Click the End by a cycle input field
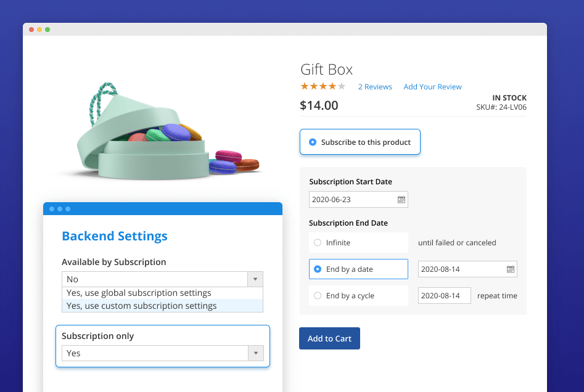The height and width of the screenshot is (392, 584). (x=444, y=296)
